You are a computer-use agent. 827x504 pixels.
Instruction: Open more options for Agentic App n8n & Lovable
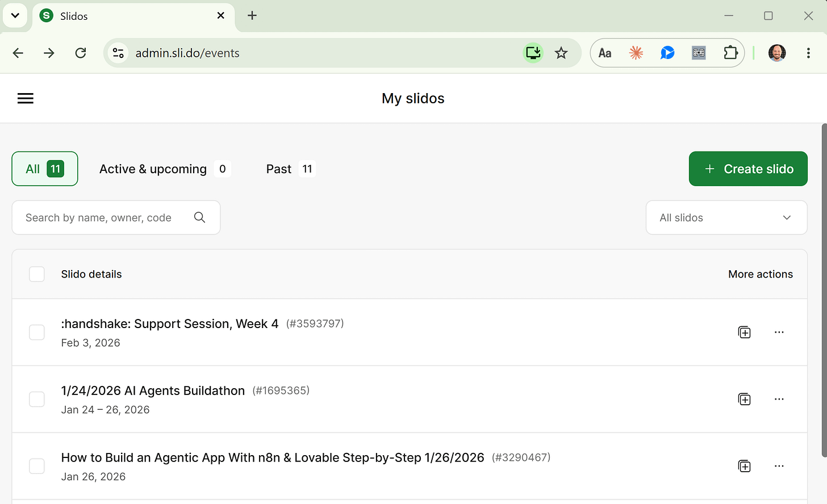[x=779, y=466]
